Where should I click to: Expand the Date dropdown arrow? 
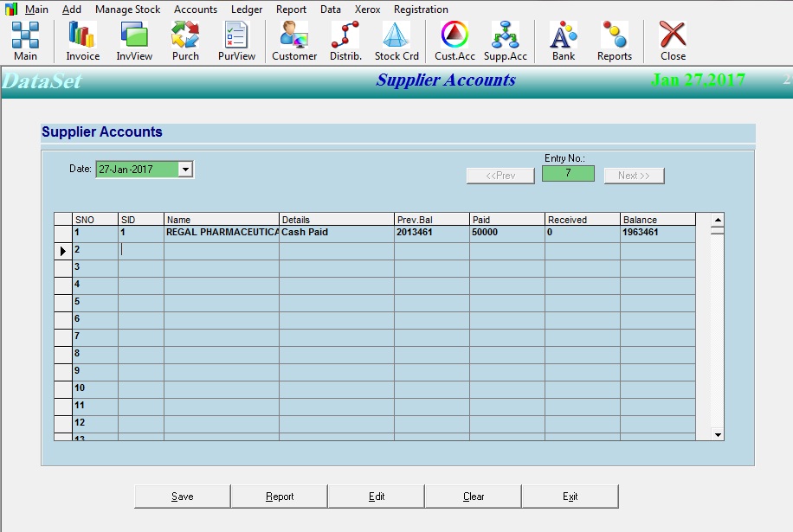[185, 170]
